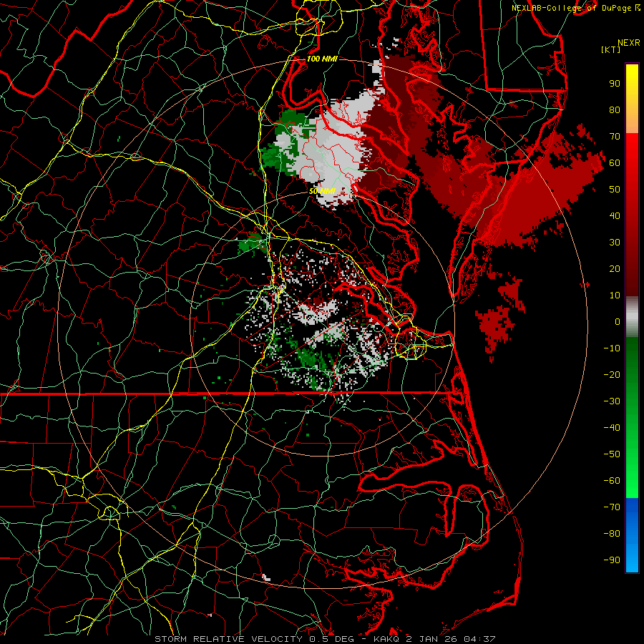The width and height of the screenshot is (644, 644).
Task: Click the '50 NMI' range ring label
Action: coord(322,191)
